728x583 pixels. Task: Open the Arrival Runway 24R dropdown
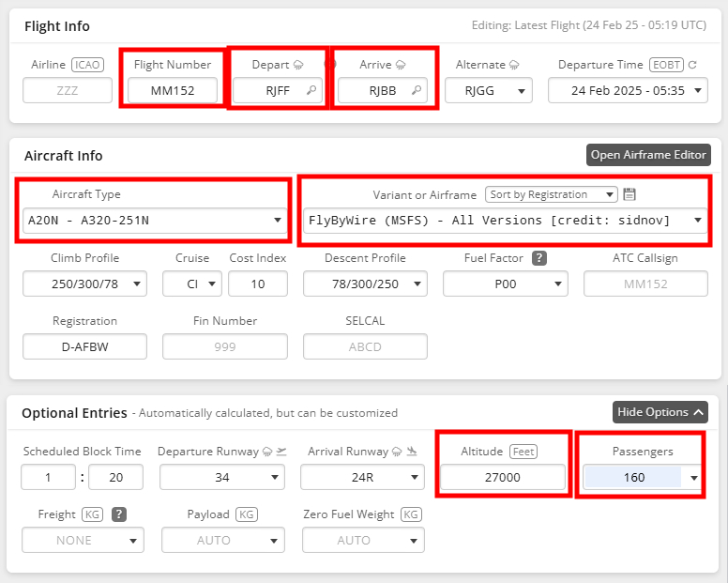363,477
